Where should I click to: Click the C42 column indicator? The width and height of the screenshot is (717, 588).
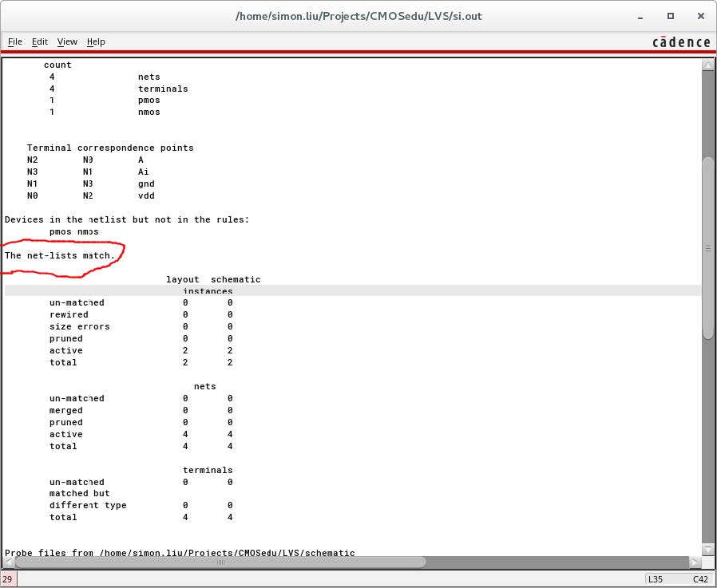700,579
